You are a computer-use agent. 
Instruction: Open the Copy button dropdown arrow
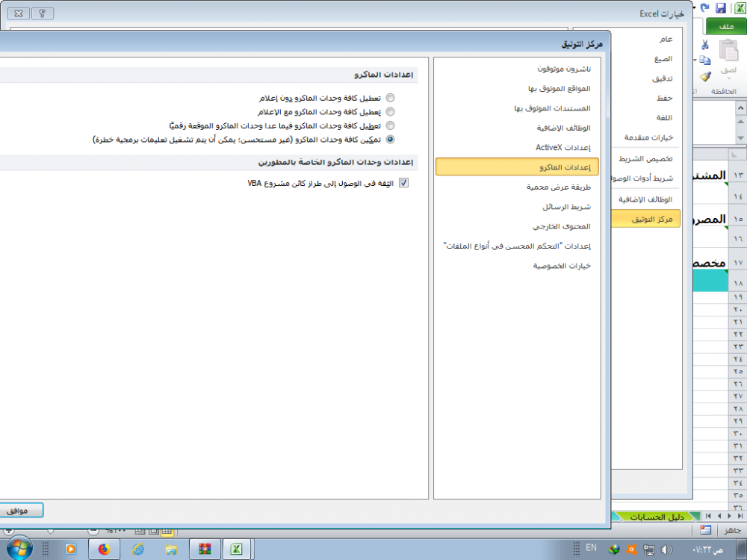coord(695,60)
